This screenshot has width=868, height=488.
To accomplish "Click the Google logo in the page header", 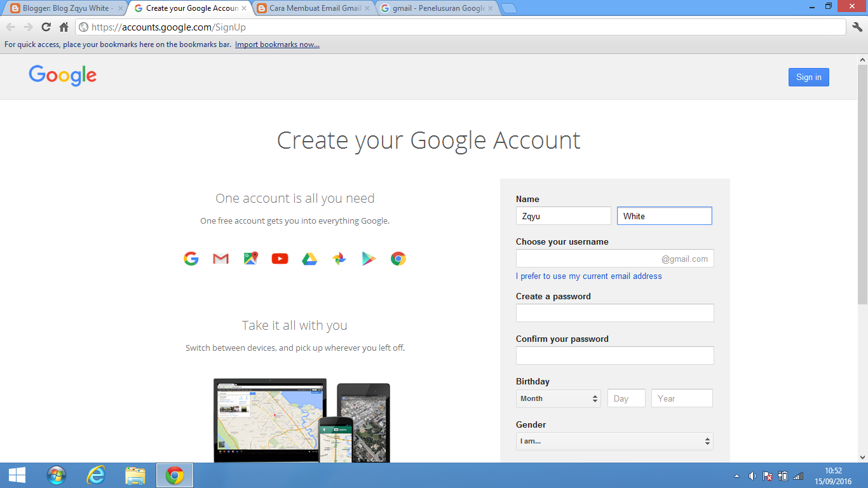I will pos(63,76).
